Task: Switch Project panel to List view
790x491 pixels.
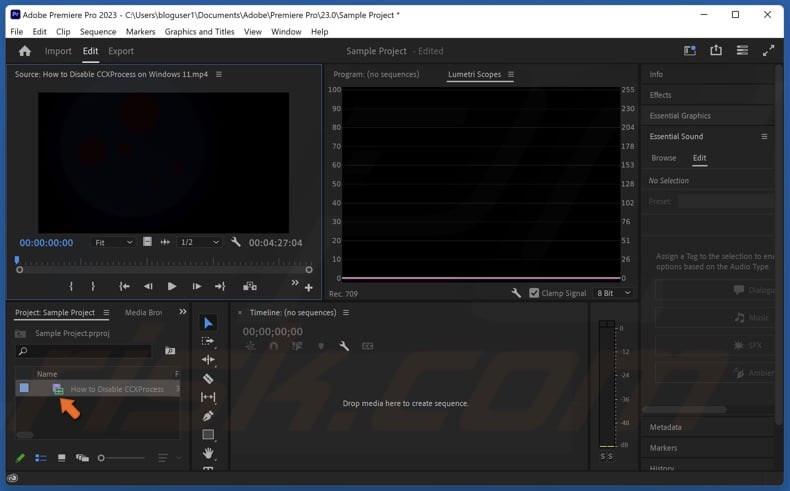Action: pyautogui.click(x=41, y=458)
